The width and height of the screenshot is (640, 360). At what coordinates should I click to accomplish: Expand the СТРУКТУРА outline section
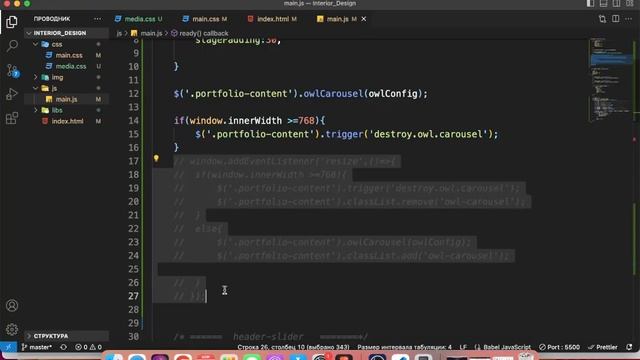click(51, 336)
